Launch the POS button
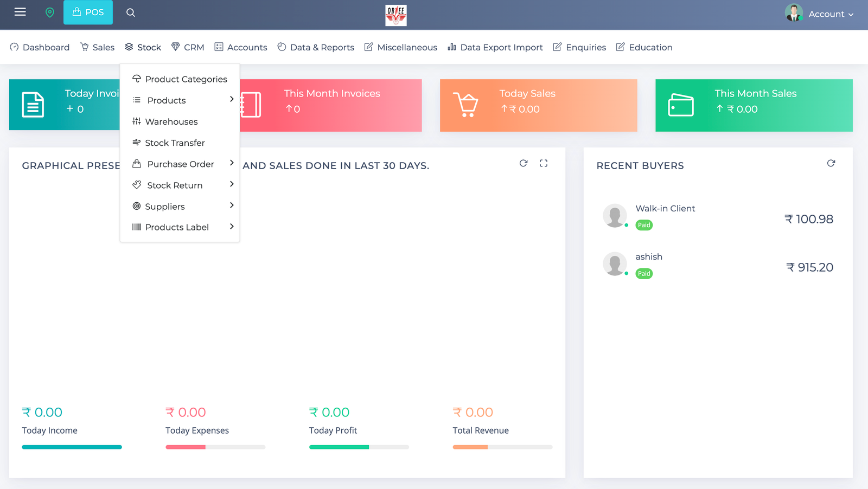This screenshot has width=868, height=489. 88,12
